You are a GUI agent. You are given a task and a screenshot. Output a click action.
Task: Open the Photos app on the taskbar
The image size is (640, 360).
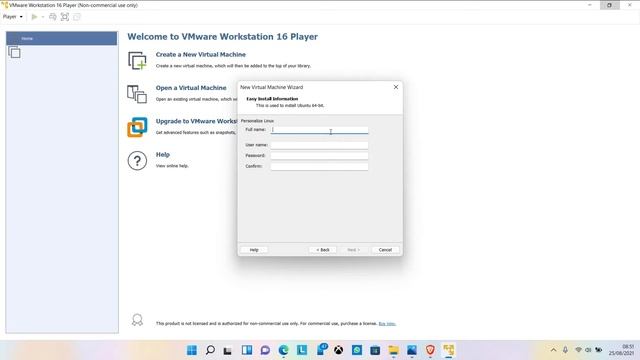[x=412, y=350]
